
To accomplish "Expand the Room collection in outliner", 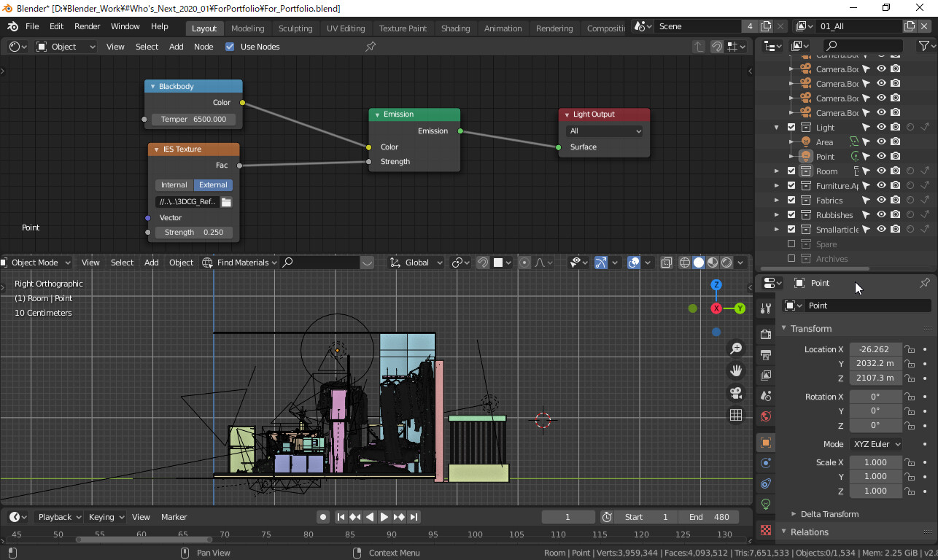I will click(777, 171).
